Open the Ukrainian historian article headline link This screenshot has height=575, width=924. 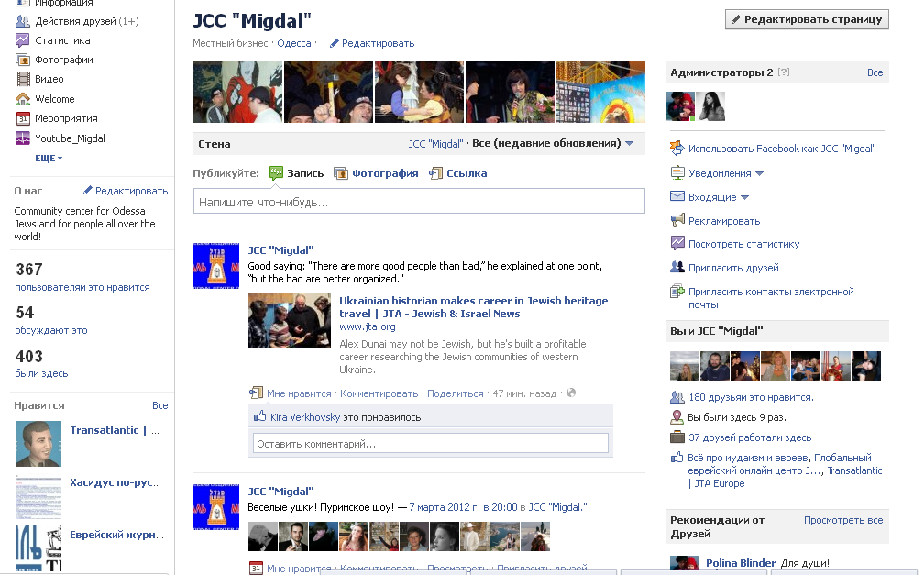point(473,307)
